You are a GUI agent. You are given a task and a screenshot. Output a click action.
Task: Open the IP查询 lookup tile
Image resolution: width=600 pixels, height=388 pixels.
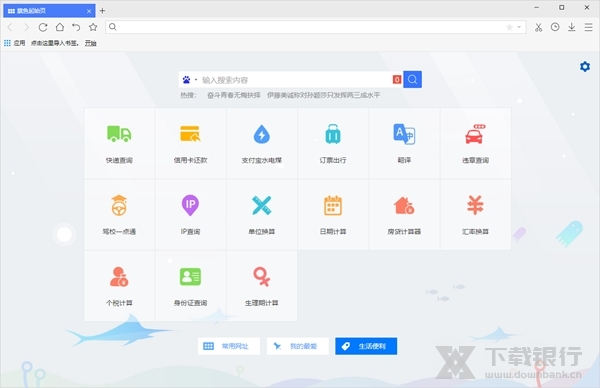tap(191, 215)
